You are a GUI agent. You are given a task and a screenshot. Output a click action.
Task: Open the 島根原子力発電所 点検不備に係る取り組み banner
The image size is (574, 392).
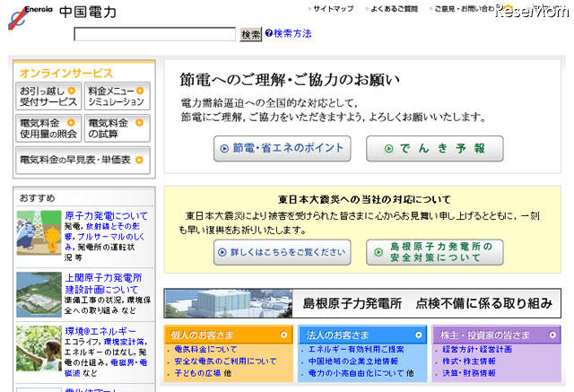pyautogui.click(x=362, y=303)
